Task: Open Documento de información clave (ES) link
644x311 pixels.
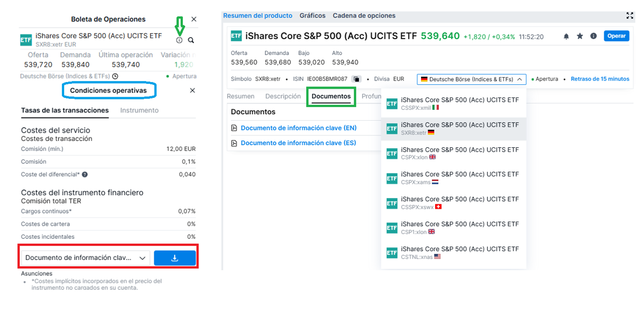Action: 298,143
